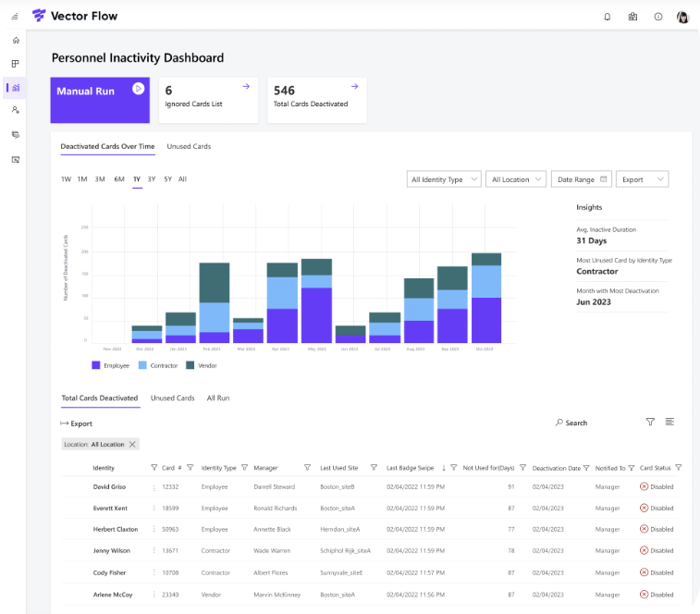Expand the All Identity Type dropdown
This screenshot has width=700, height=614.
point(444,179)
